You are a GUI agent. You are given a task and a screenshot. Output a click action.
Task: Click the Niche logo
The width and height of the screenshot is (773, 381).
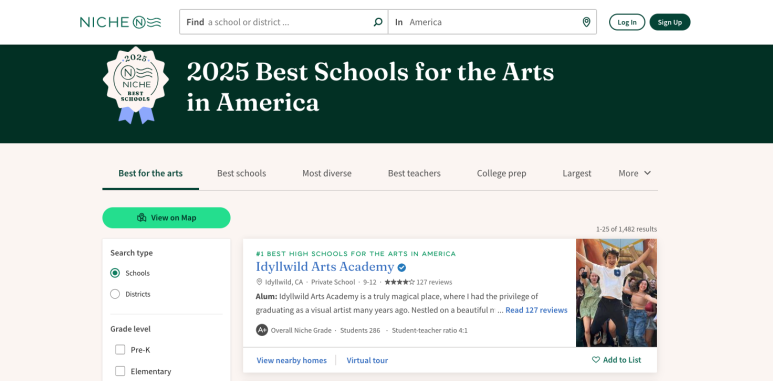(120, 22)
